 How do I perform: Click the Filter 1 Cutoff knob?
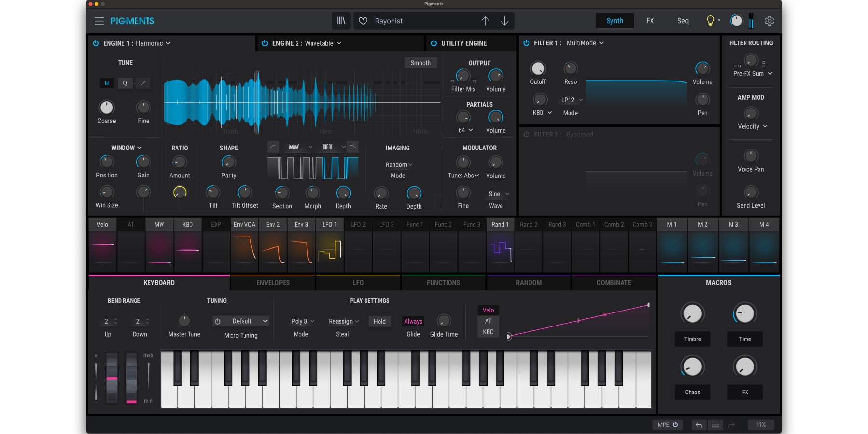tap(538, 69)
